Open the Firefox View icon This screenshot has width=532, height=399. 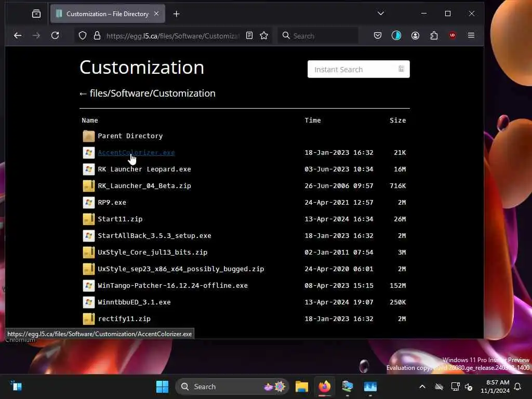pos(36,14)
